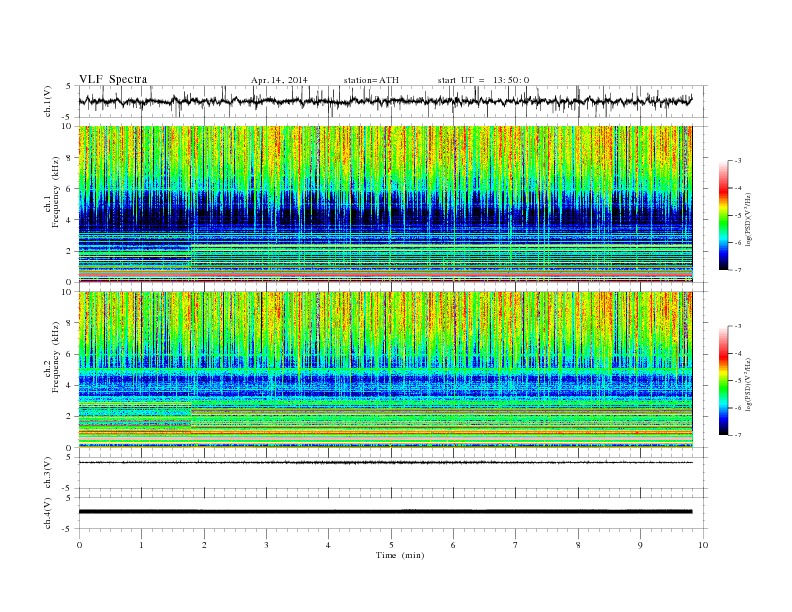Click the thick ch.4 voltage waveform band

click(385, 512)
